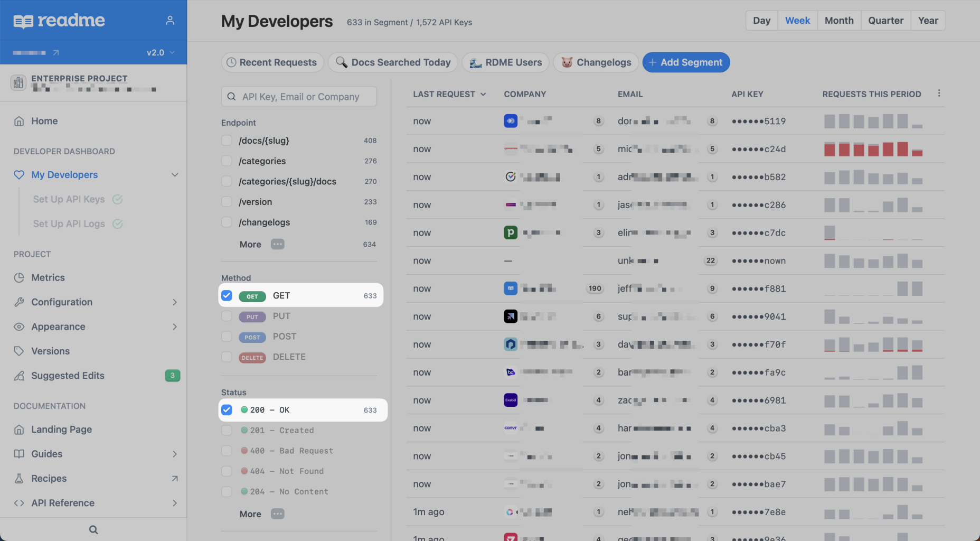Click the Add Segment button
The width and height of the screenshot is (980, 541).
point(686,62)
